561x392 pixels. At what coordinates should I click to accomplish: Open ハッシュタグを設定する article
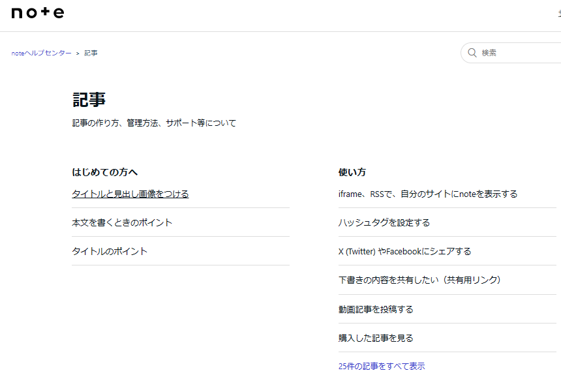[384, 222]
